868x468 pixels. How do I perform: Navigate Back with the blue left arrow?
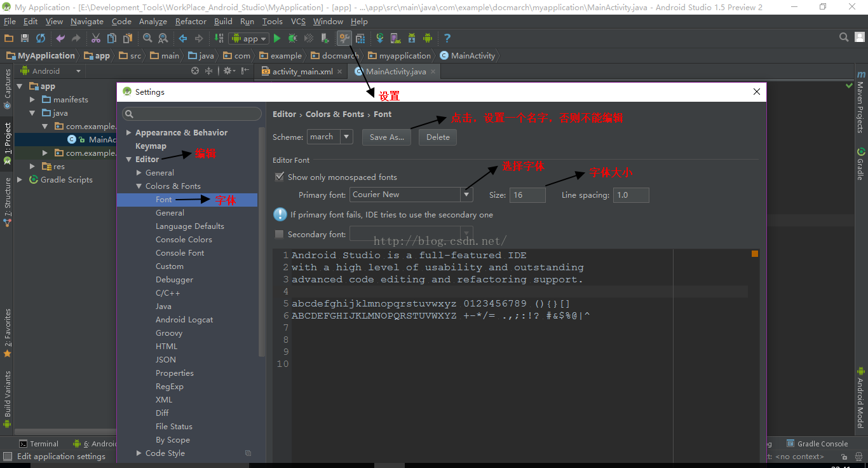coord(183,38)
